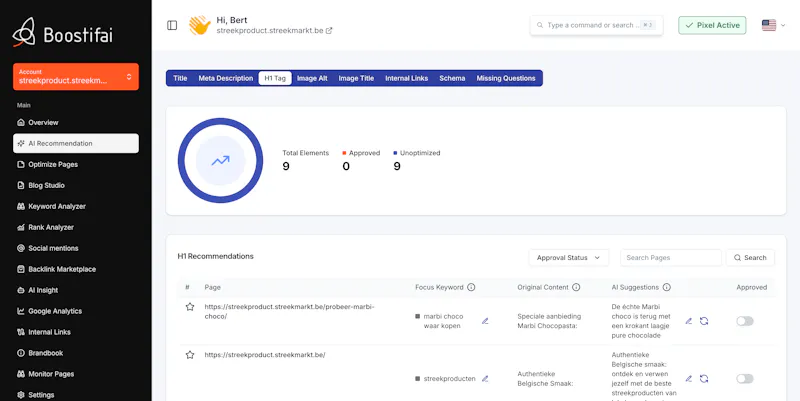The width and height of the screenshot is (800, 401).
Task: Click the AI Insight icon
Action: point(21,290)
